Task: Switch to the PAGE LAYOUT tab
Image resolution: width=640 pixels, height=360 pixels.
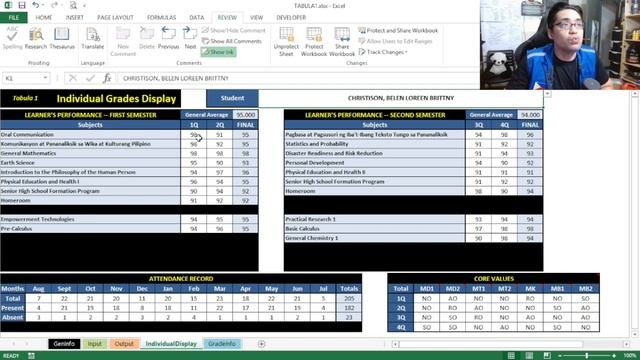Action: click(x=115, y=18)
